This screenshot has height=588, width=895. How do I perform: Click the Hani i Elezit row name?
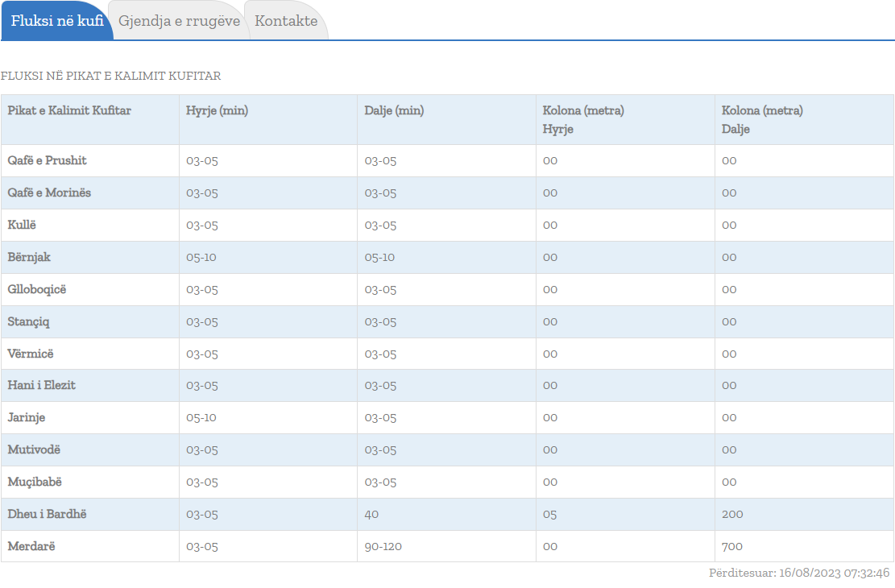tap(42, 385)
